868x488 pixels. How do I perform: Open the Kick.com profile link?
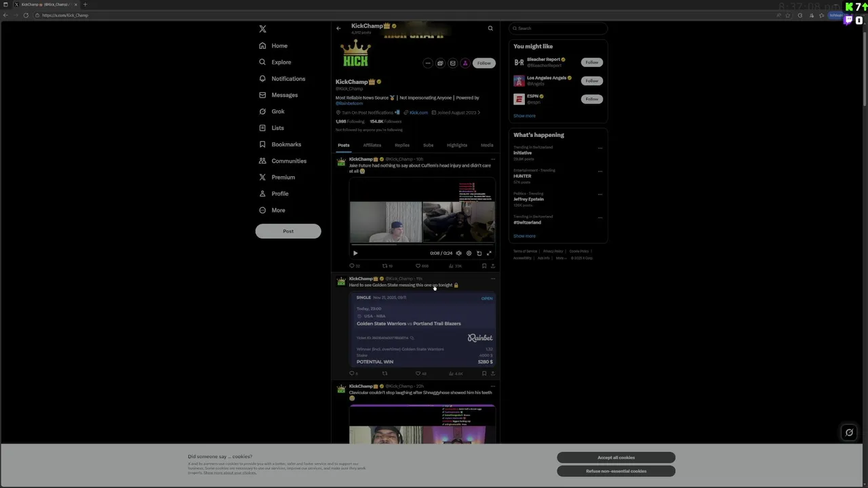click(x=418, y=113)
